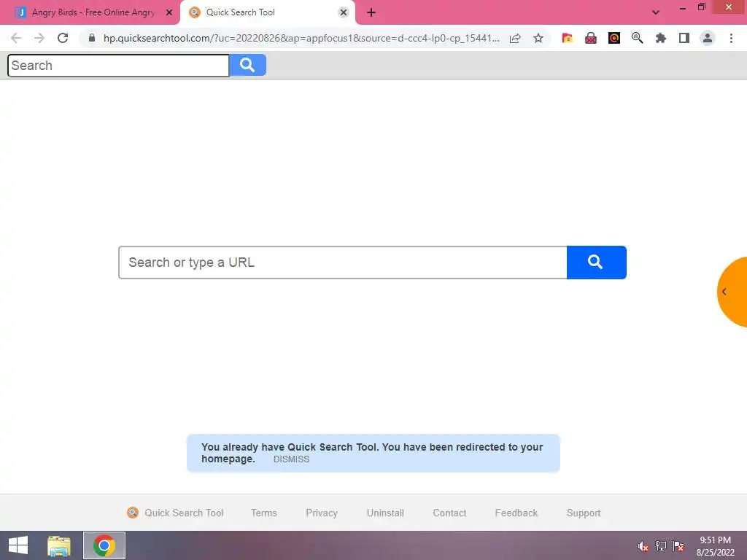Open the Contact footer link
This screenshot has width=747, height=560.
pyautogui.click(x=449, y=513)
